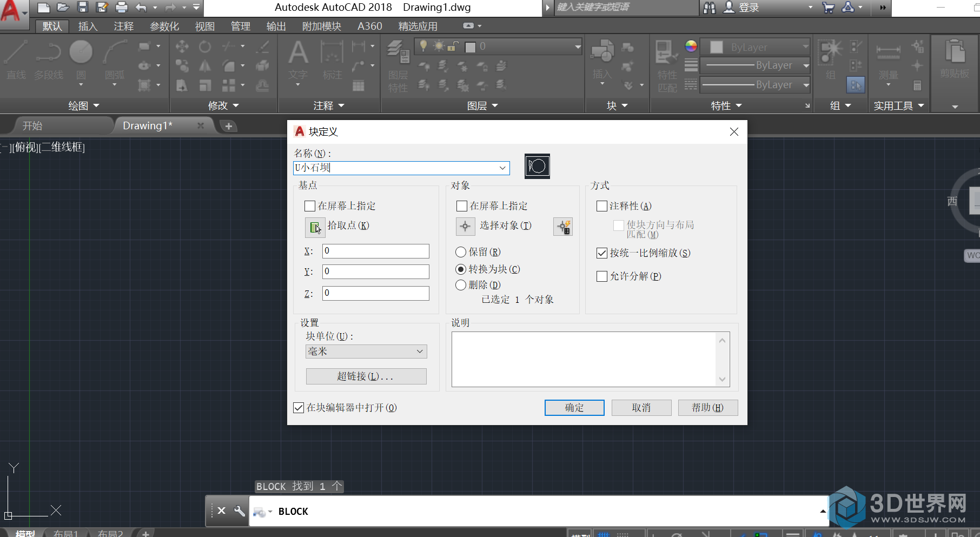This screenshot has height=537, width=980.
Task: Open the block name dropdown arrow
Action: click(502, 168)
